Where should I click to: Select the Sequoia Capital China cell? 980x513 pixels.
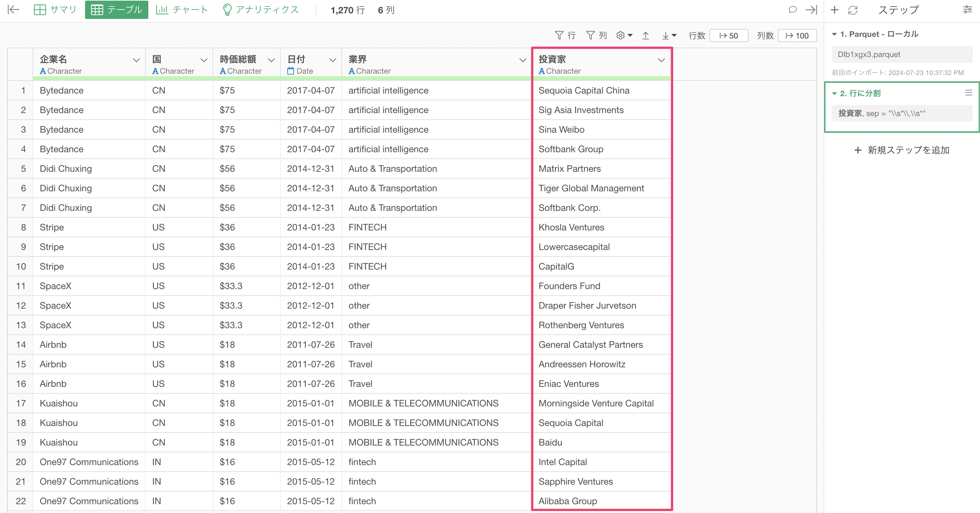tap(601, 91)
